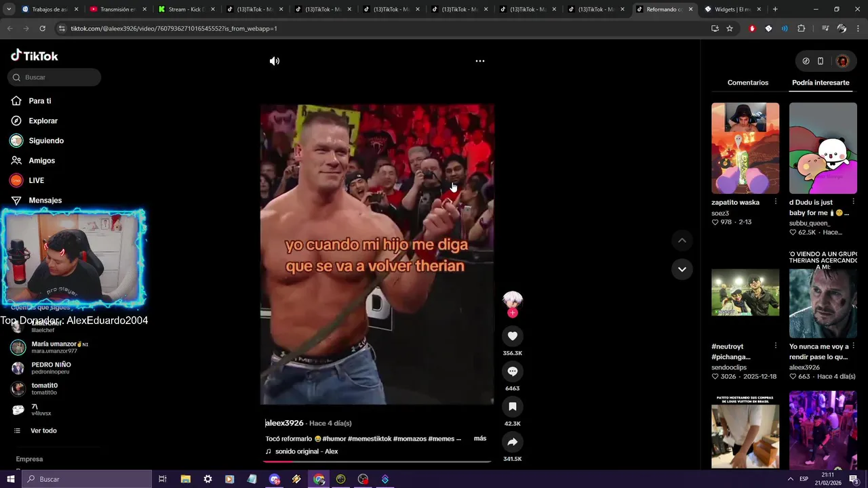The height and width of the screenshot is (488, 868).
Task: Click the coins icon at top right
Action: click(x=806, y=61)
